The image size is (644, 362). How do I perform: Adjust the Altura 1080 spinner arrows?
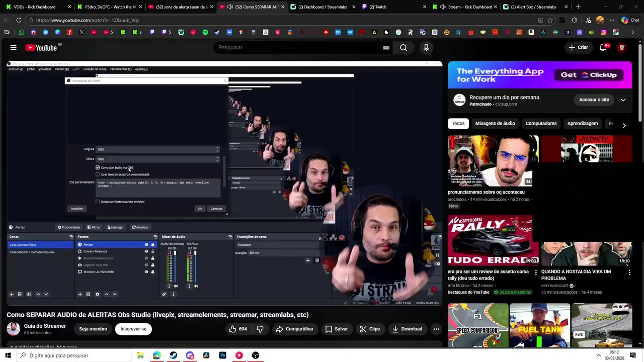coord(217,159)
